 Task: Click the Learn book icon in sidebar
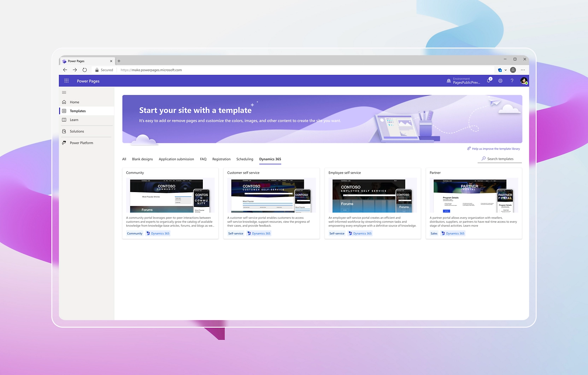click(64, 120)
